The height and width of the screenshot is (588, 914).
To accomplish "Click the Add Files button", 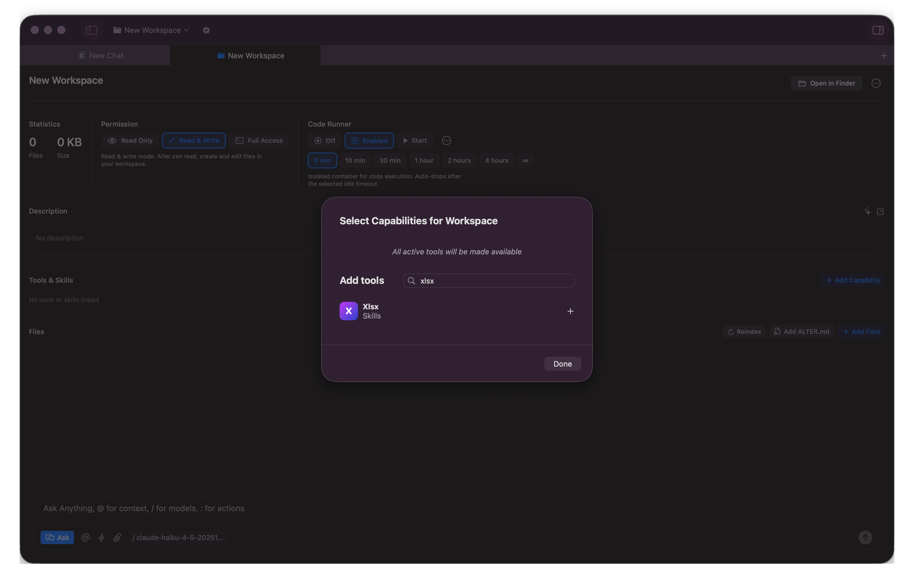I will [x=861, y=332].
